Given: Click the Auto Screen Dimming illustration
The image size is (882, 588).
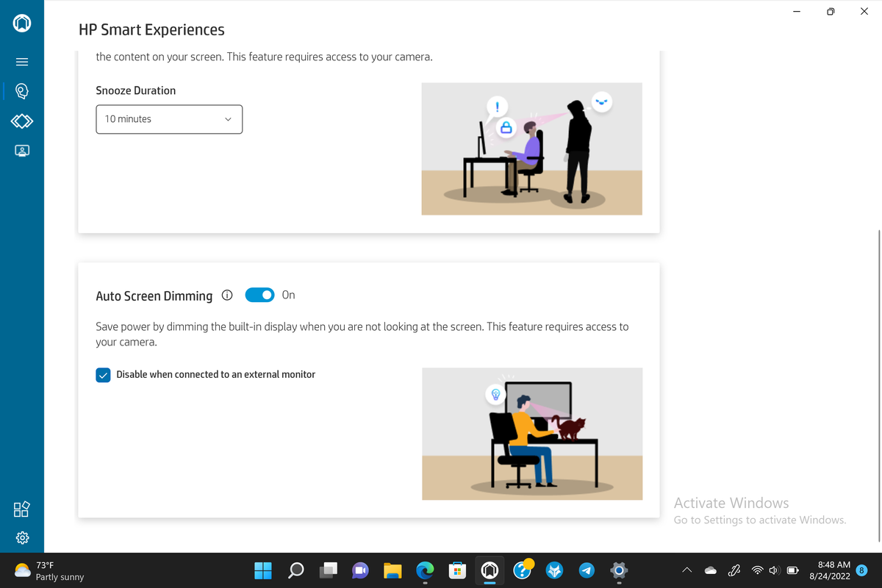Looking at the screenshot, I should (532, 434).
